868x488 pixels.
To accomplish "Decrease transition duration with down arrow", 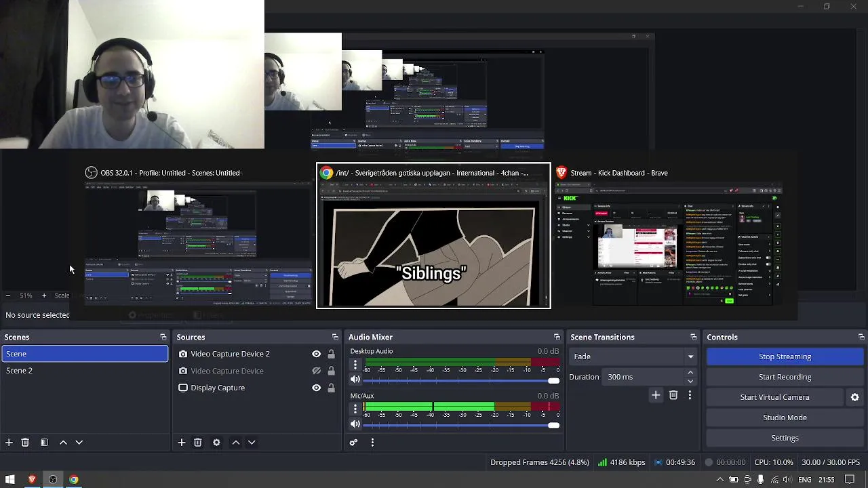I will [690, 381].
